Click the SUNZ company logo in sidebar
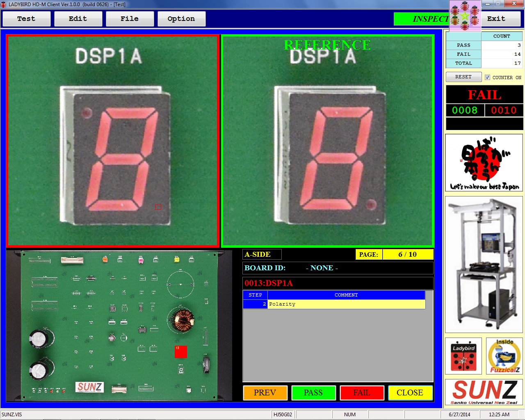525x420 pixels. coord(484,392)
